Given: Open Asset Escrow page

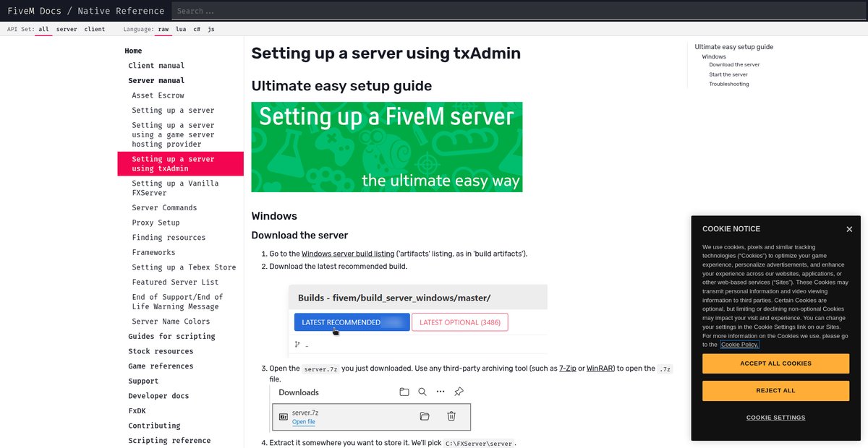Looking at the screenshot, I should pyautogui.click(x=158, y=95).
